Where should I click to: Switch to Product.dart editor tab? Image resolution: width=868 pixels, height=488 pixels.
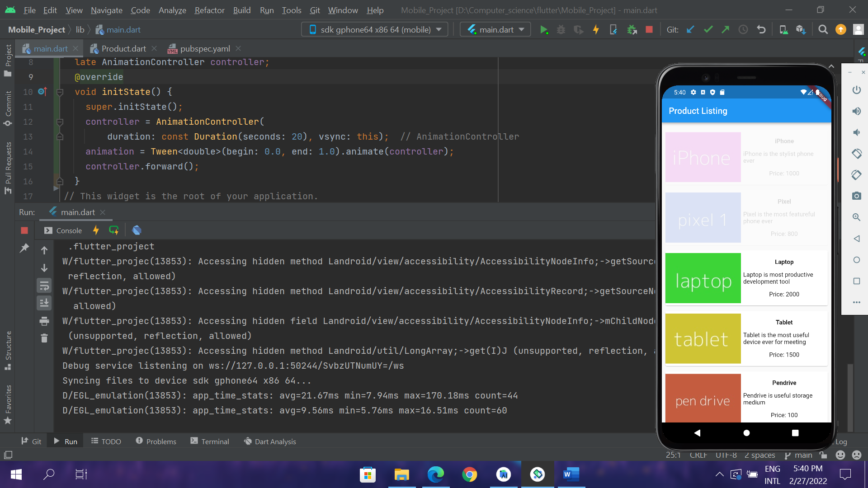click(123, 49)
